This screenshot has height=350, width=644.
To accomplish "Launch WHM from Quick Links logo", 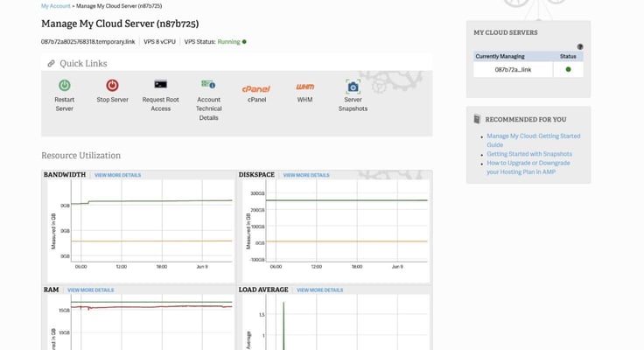I will (304, 87).
